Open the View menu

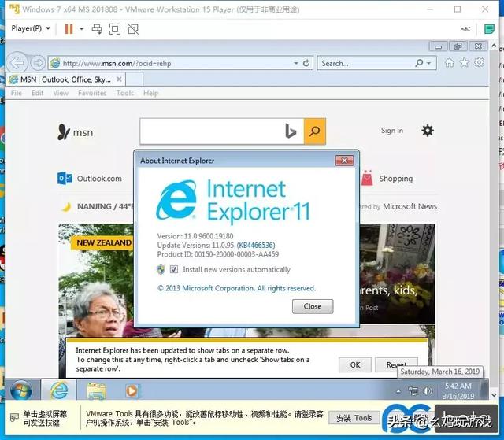[61, 93]
